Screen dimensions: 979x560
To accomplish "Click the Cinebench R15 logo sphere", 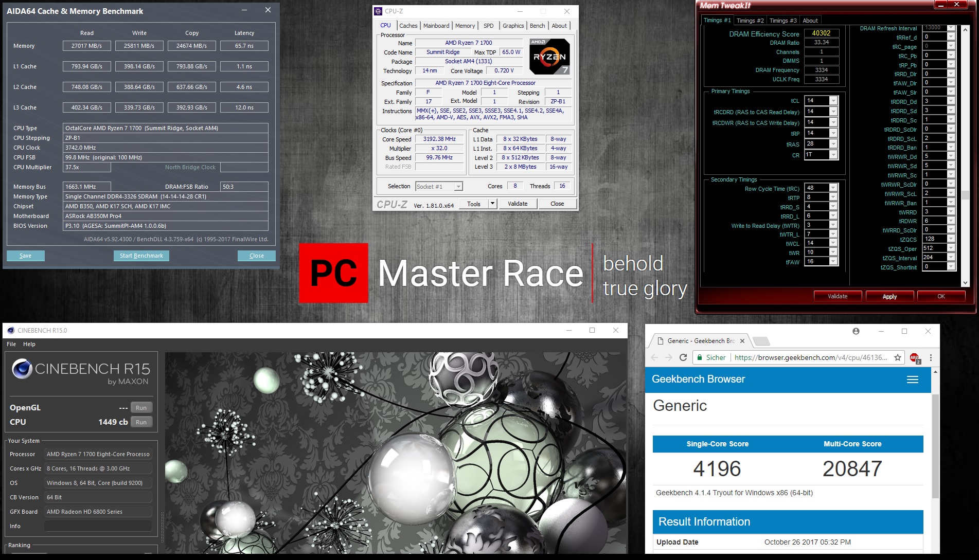I will tap(22, 369).
